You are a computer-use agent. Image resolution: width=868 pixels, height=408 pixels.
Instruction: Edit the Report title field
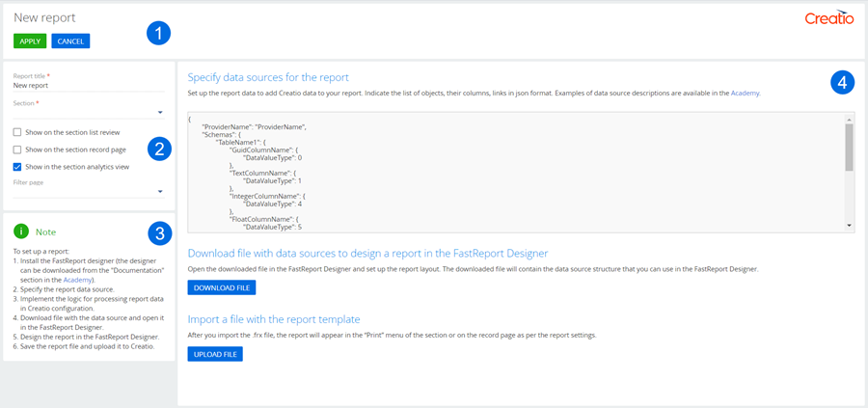point(87,86)
